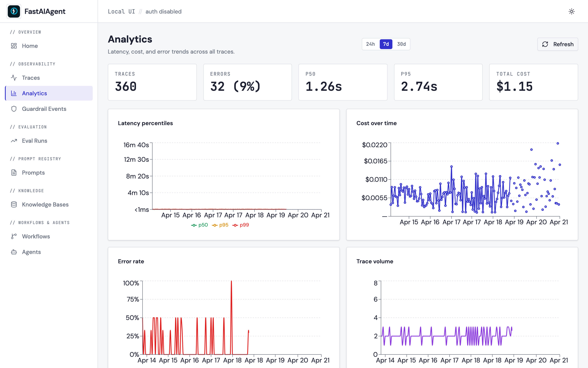Open Knowledge Bases section

click(x=49, y=204)
